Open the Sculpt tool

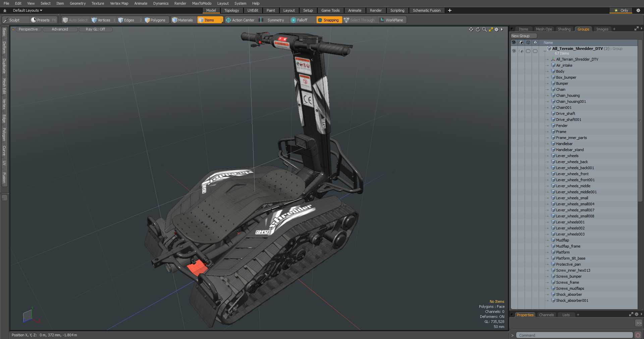[12, 20]
